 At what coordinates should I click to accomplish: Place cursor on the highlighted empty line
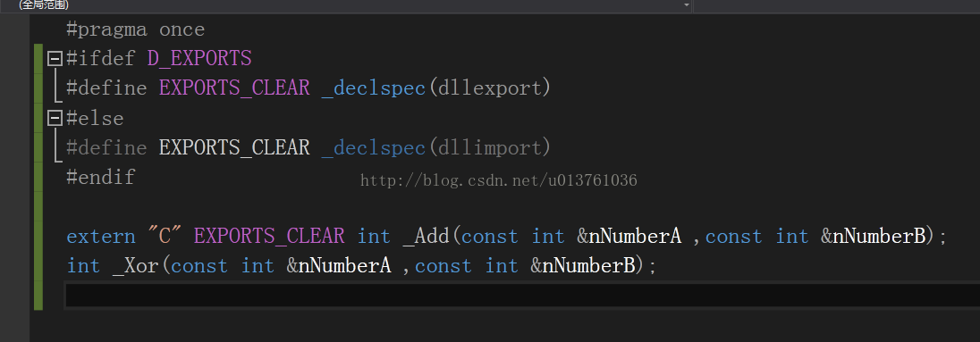pyautogui.click(x=522, y=296)
